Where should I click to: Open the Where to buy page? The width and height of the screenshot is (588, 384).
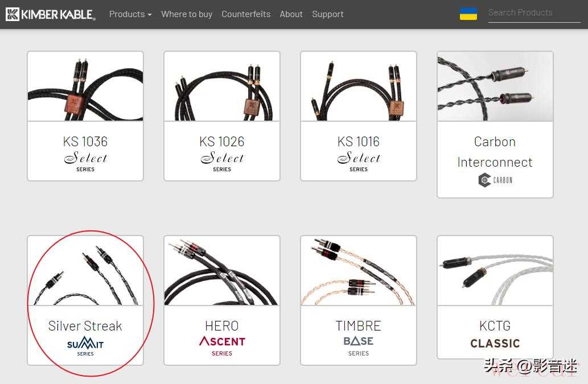187,14
